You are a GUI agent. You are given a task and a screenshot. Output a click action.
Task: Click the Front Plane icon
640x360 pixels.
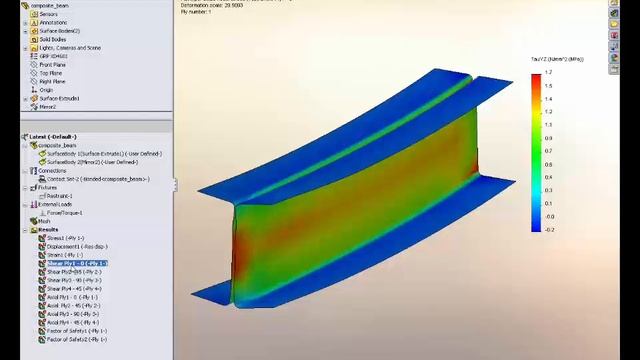click(x=34, y=64)
